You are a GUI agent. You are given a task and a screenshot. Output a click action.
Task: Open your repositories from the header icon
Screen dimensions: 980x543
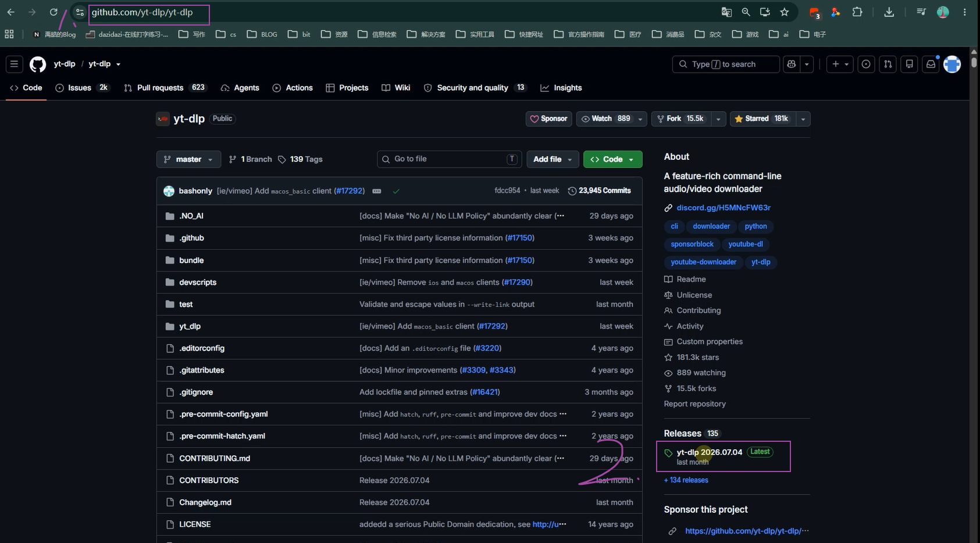(910, 64)
